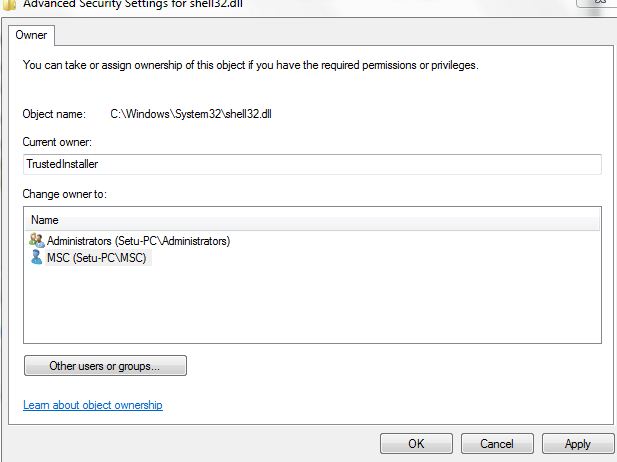Click the MSC user account icon
The width and height of the screenshot is (617, 462).
[37, 257]
